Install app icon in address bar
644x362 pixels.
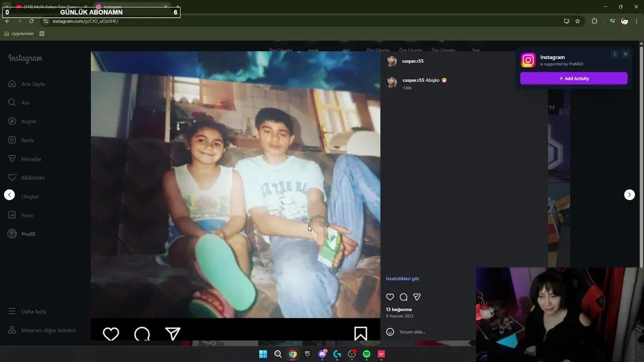coord(567,21)
